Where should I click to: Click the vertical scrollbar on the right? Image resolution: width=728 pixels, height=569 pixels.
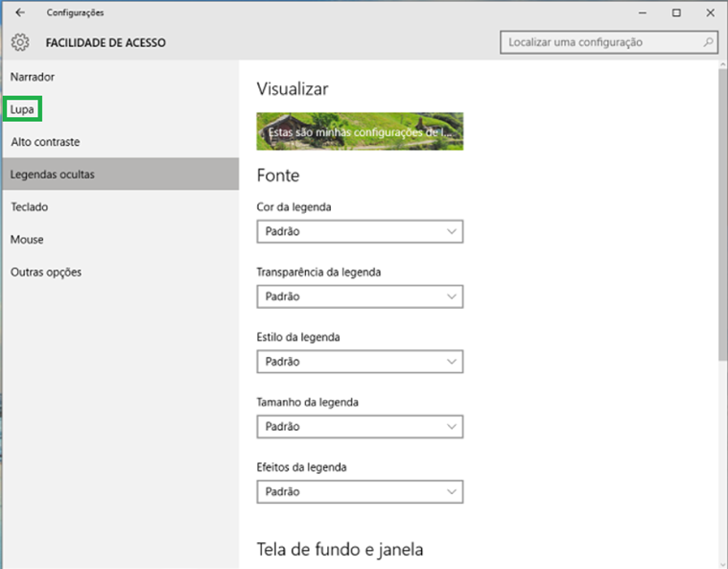pyautogui.click(x=721, y=211)
